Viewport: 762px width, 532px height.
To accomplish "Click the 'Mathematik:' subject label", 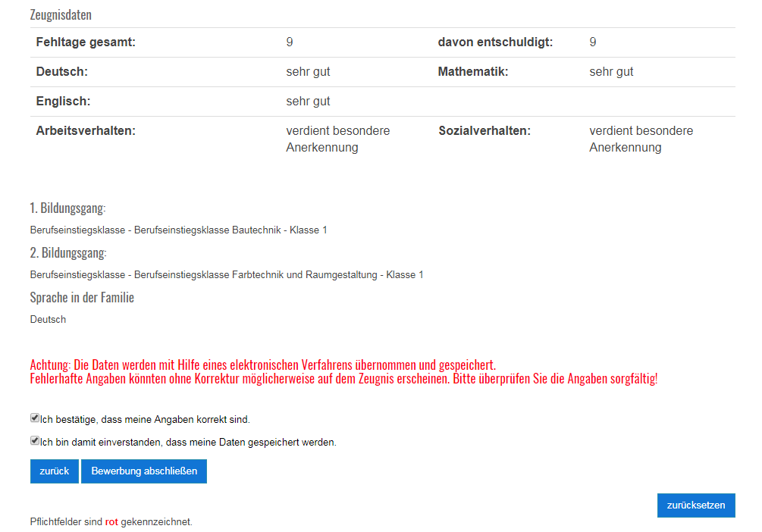I will (472, 72).
